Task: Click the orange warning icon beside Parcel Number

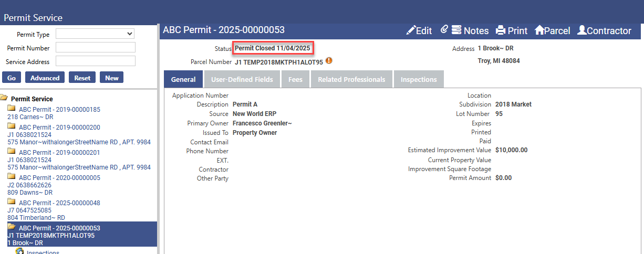Action: tap(329, 61)
